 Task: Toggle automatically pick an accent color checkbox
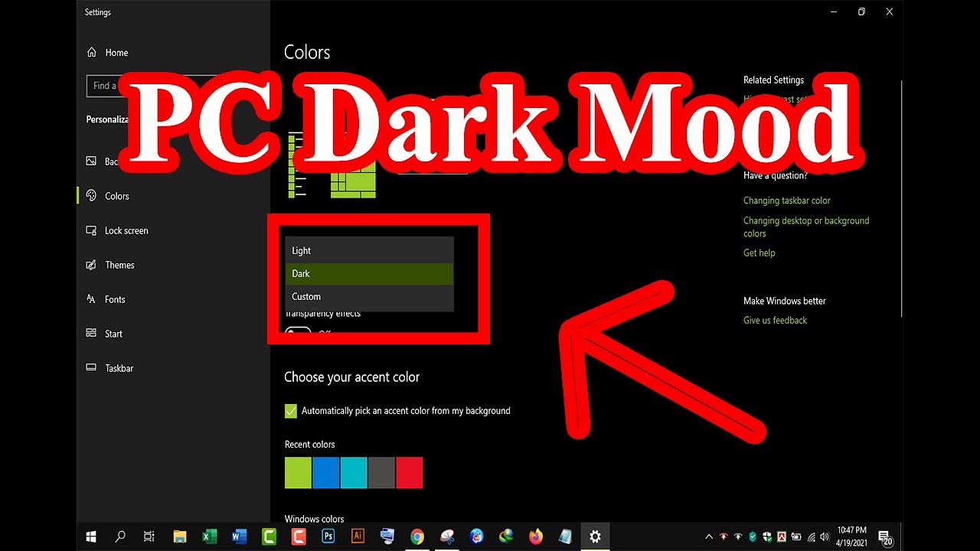[291, 411]
